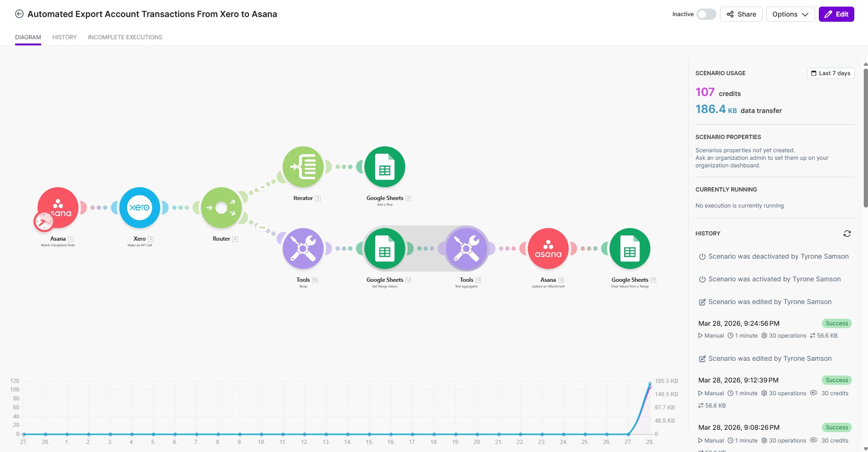Click the Share button

[741, 14]
